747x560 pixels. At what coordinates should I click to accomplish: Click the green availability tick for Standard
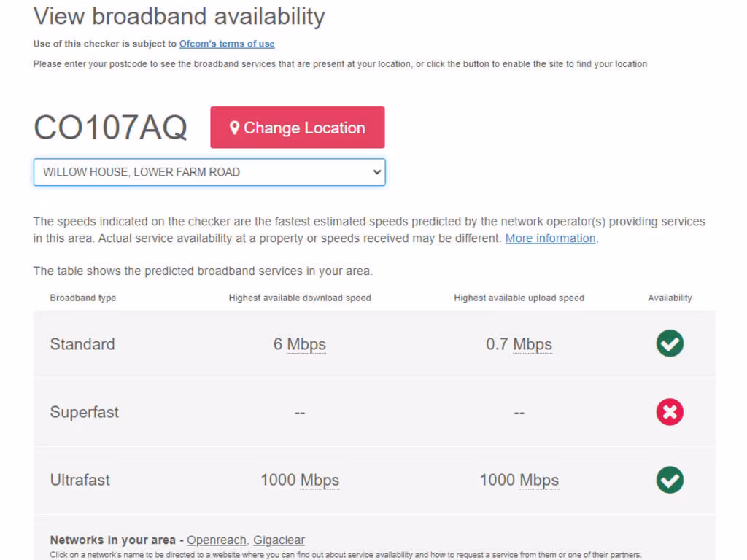point(670,343)
